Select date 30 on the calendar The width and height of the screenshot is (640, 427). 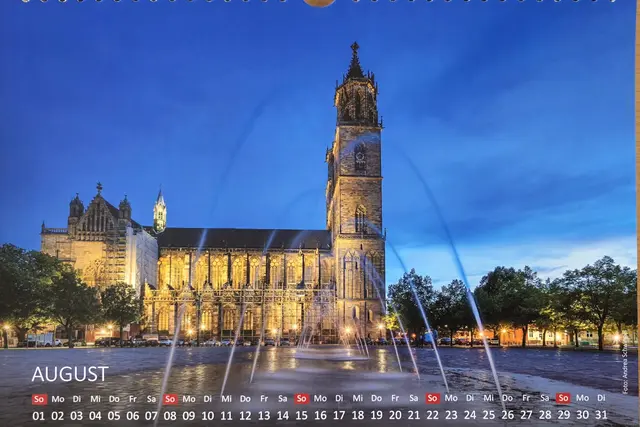tap(582, 415)
